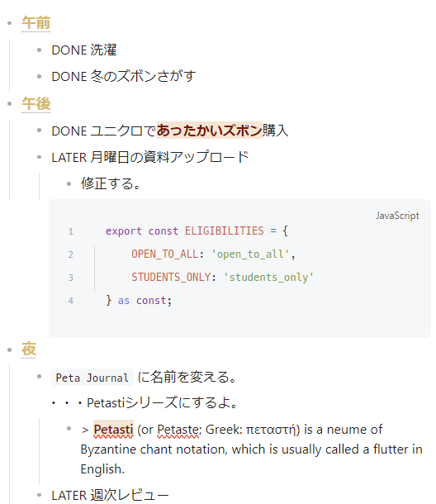Click bullet of ユニクロ purchase item
Screen dimensions: 436x504
pos(39,131)
